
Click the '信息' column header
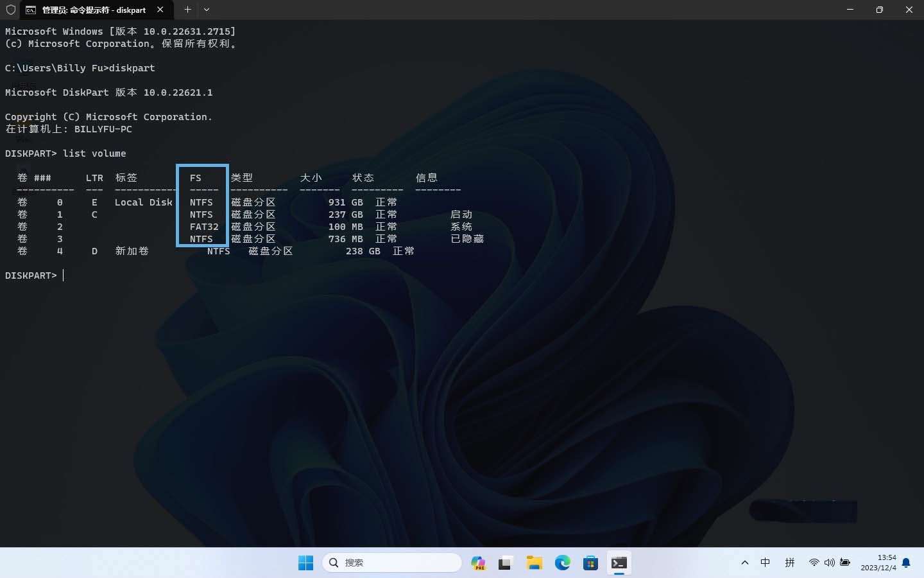[427, 178]
